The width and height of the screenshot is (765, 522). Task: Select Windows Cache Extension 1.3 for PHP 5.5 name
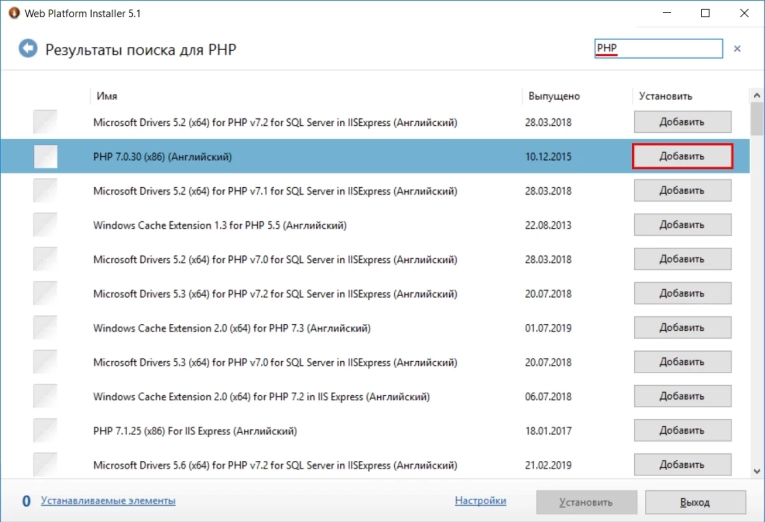pyautogui.click(x=220, y=225)
